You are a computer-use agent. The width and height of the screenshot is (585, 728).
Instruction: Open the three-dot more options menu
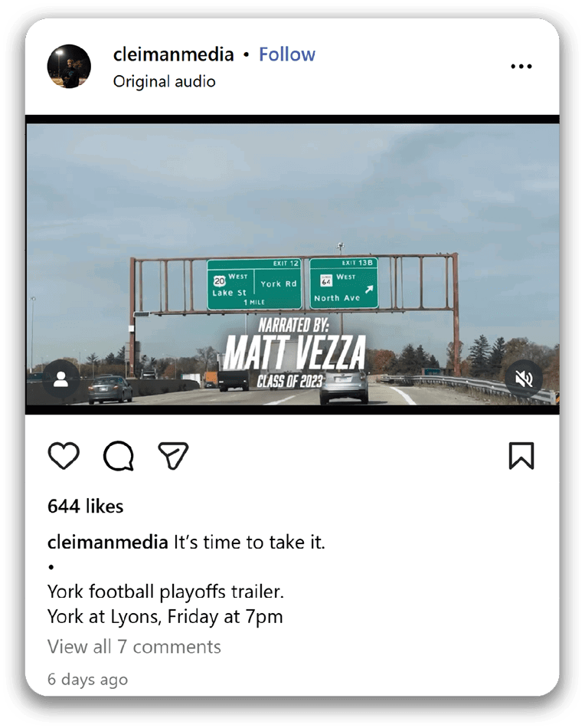click(521, 67)
